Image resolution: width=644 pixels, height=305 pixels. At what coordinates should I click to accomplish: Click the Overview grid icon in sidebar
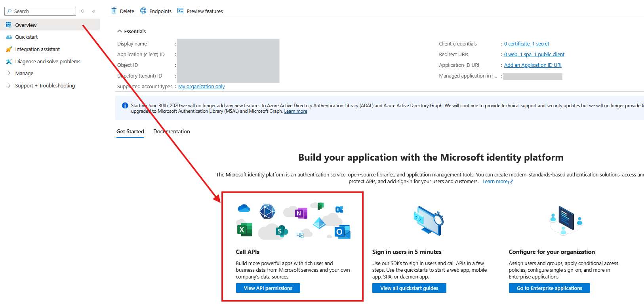[8, 25]
